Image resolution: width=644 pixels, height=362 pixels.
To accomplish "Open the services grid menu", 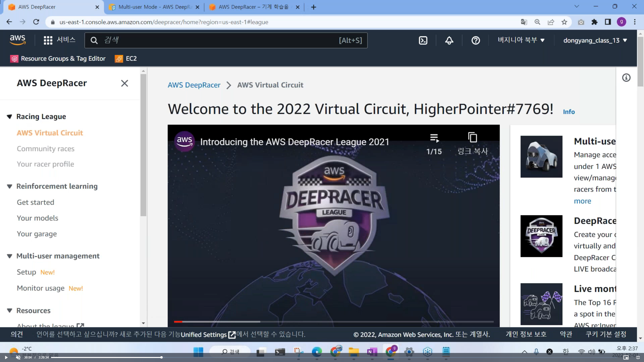I will pyautogui.click(x=48, y=40).
